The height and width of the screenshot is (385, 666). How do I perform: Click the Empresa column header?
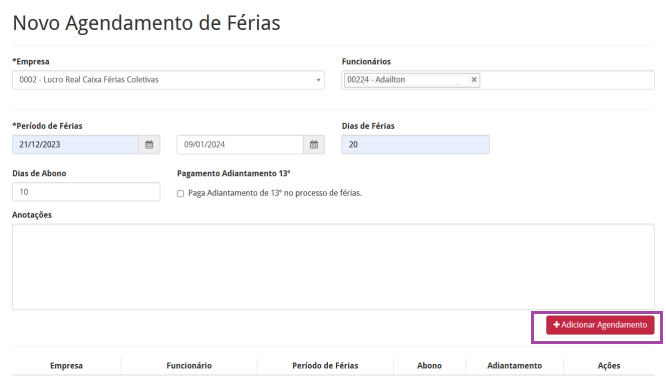point(66,365)
